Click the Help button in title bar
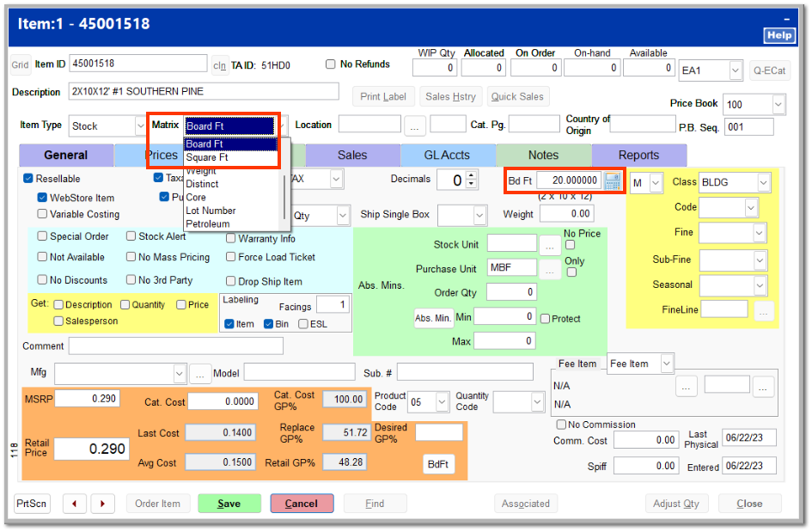This screenshot has height=532, width=812. click(x=778, y=35)
